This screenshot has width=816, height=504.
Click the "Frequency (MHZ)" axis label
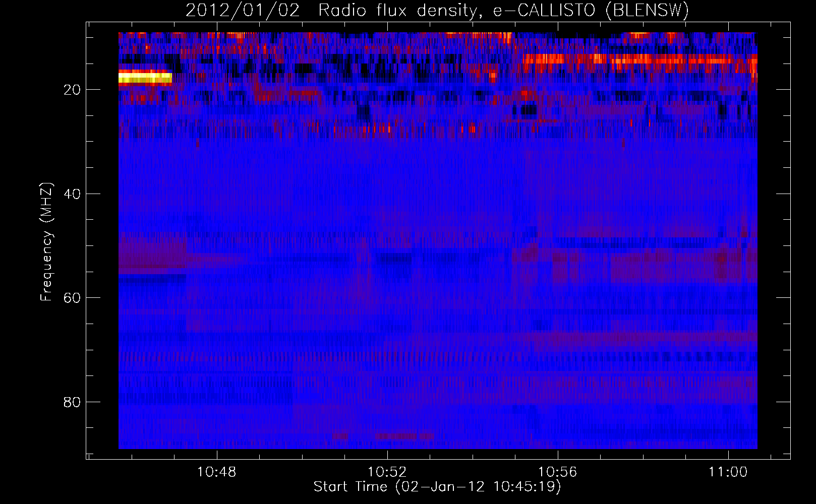46,242
